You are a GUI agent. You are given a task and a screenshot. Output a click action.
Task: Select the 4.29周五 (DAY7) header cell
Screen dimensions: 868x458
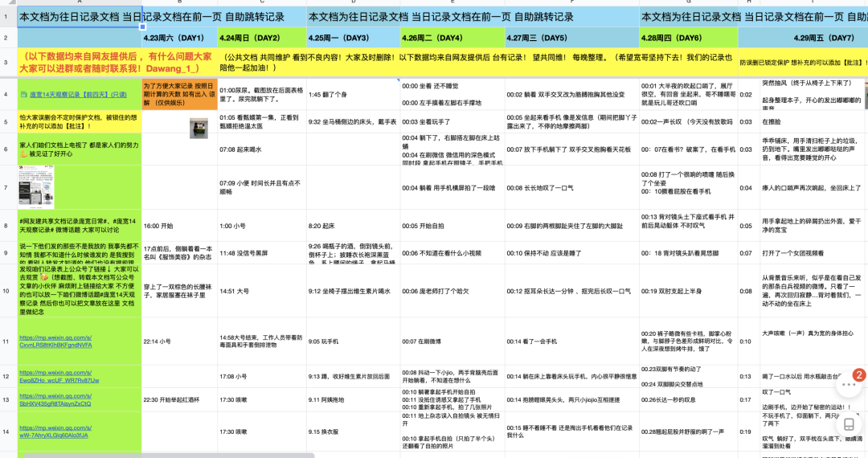click(x=803, y=39)
